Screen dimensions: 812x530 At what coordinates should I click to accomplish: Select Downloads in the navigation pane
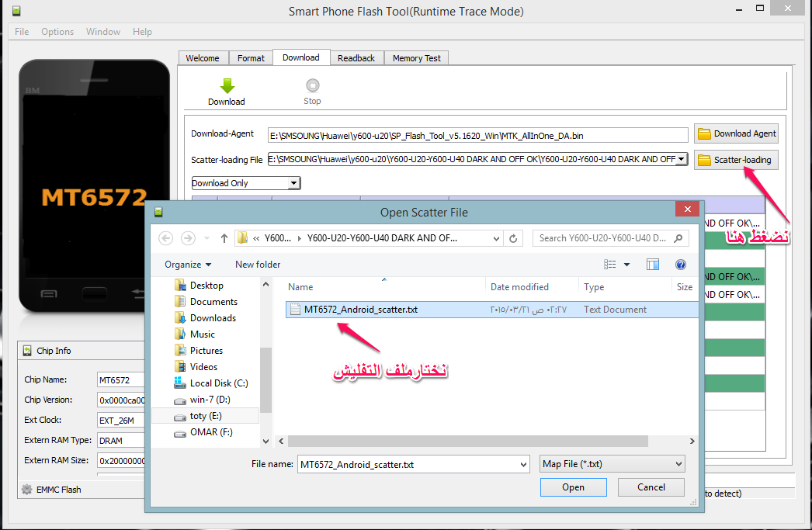213,318
